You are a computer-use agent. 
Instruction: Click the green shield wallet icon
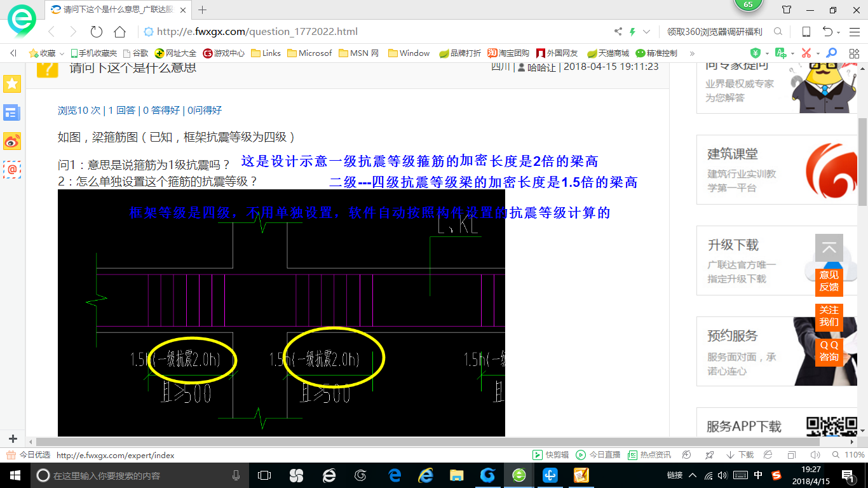coord(756,53)
